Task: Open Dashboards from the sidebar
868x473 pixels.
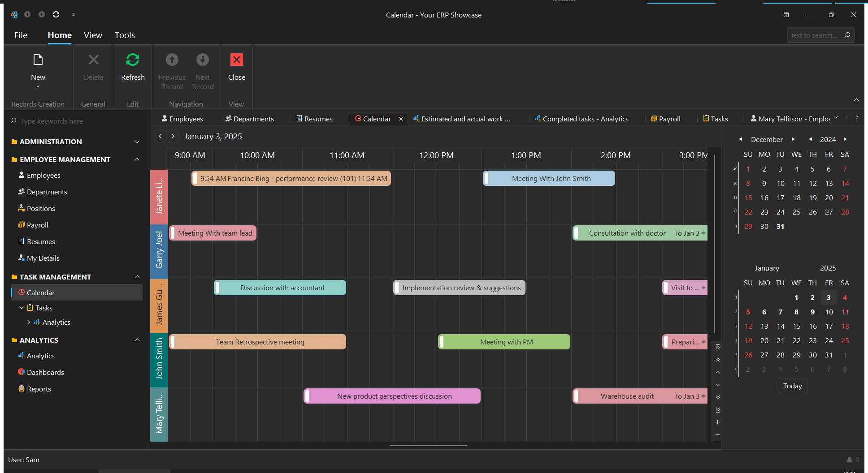Action: [45, 372]
